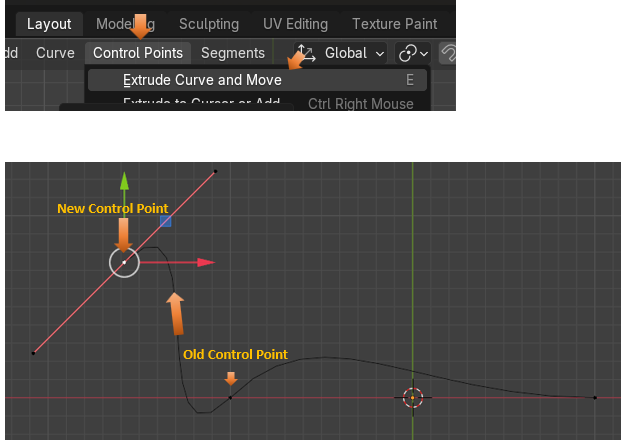Viewport: 621px width, 440px height.
Task: Toggle the snapping magnet icon
Action: (449, 53)
